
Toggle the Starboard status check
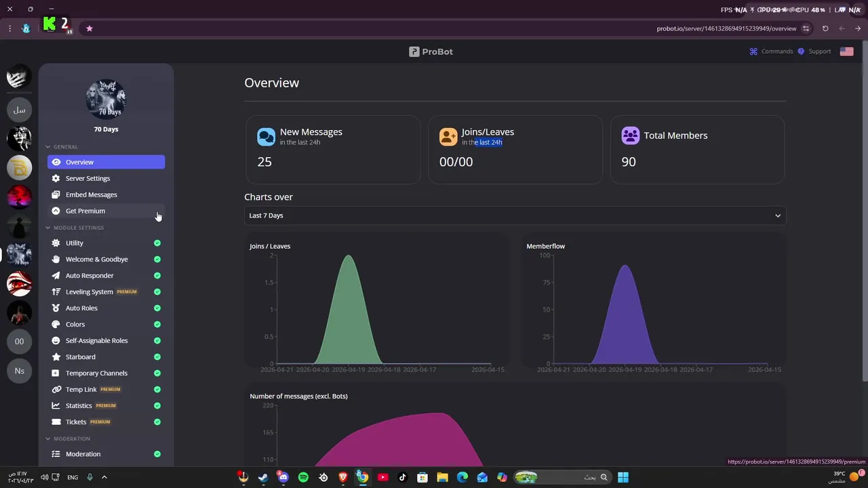(157, 357)
